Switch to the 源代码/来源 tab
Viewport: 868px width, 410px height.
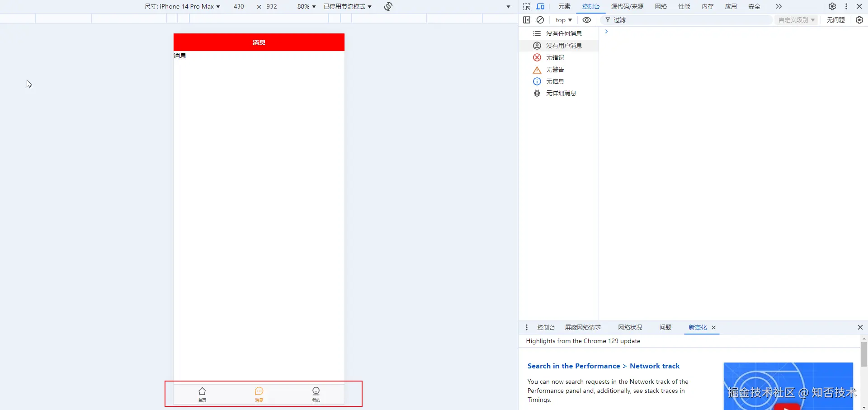click(x=627, y=6)
